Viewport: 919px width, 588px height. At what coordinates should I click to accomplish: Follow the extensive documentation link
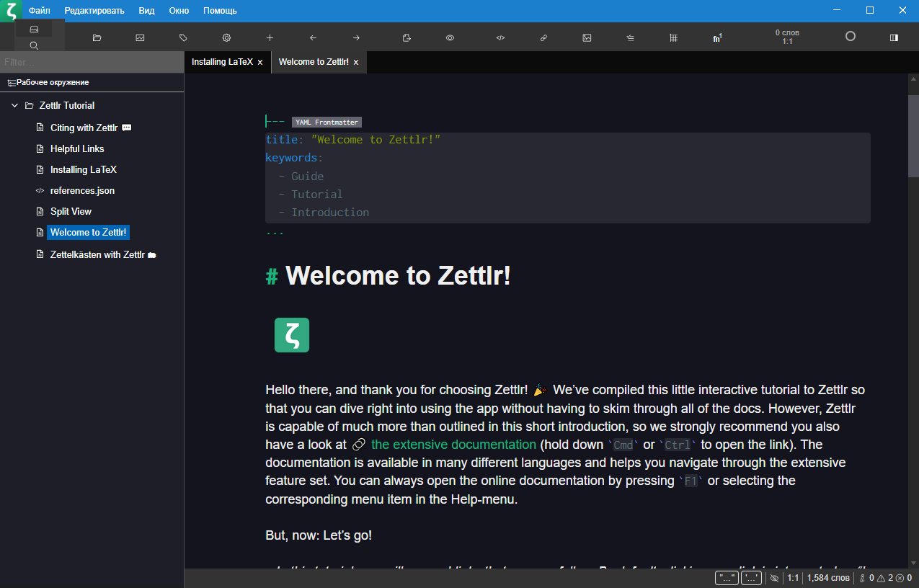tap(454, 445)
